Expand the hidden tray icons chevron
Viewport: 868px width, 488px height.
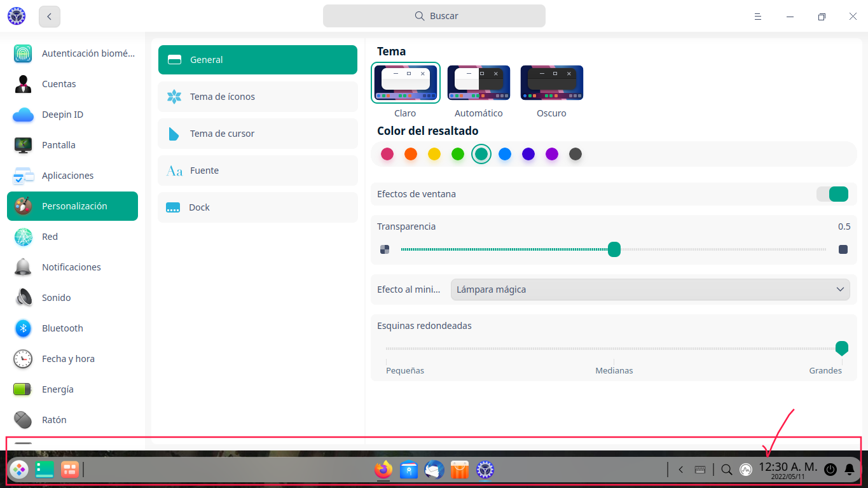pos(681,470)
